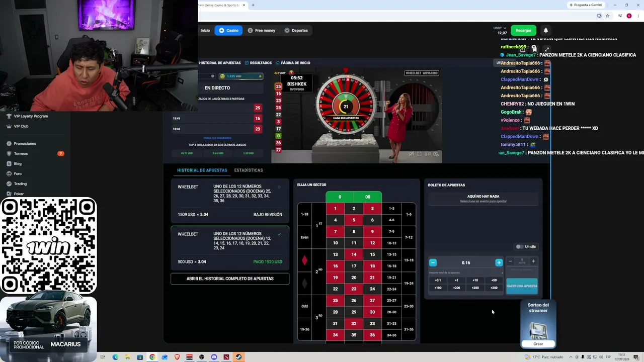Open the USDT currency dropdown
The image size is (644, 362).
coord(500,28)
